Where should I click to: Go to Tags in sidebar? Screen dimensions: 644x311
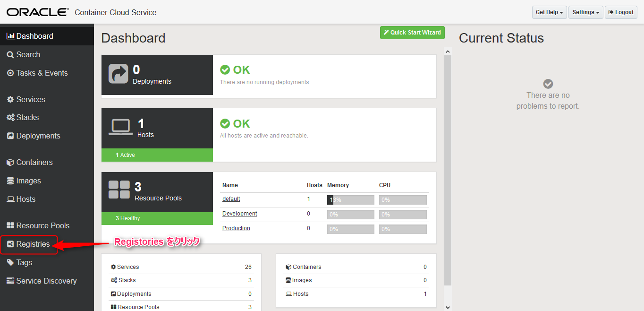click(x=47, y=263)
